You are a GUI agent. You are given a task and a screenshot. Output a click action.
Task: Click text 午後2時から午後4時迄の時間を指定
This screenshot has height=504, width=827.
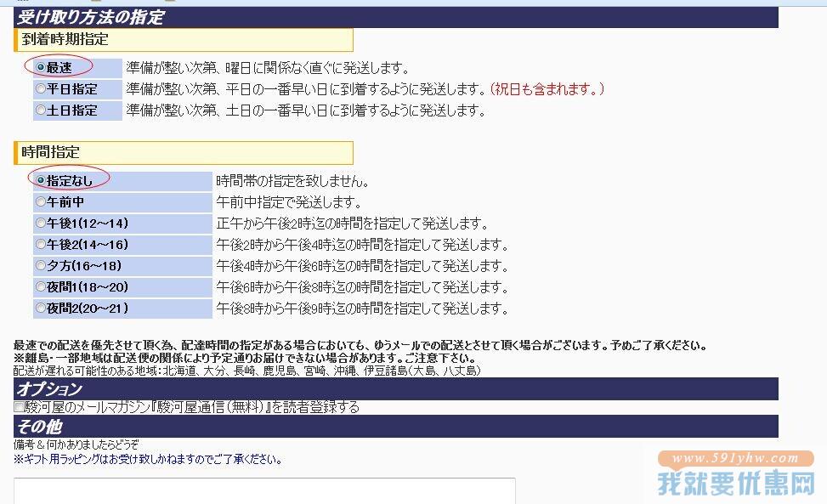362,245
